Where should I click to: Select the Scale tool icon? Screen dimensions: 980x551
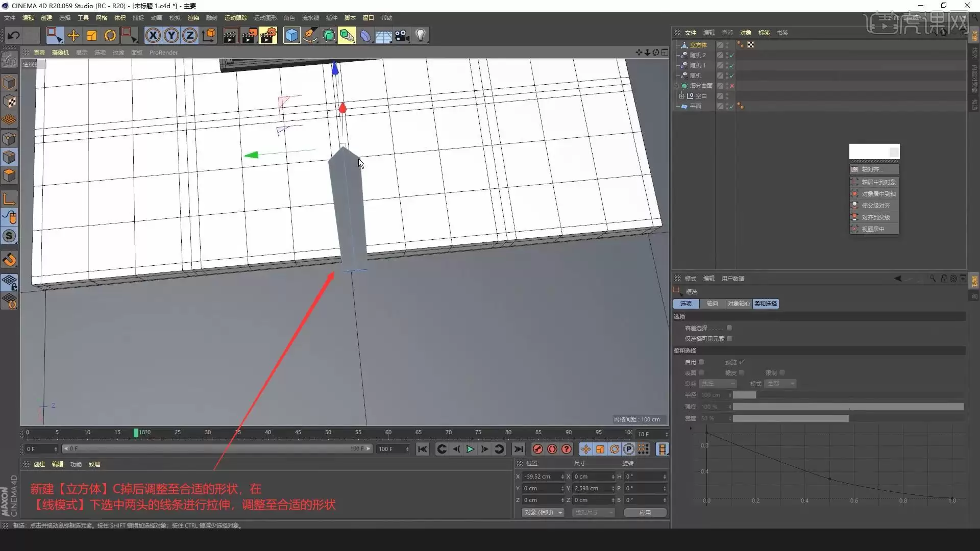[x=92, y=35]
